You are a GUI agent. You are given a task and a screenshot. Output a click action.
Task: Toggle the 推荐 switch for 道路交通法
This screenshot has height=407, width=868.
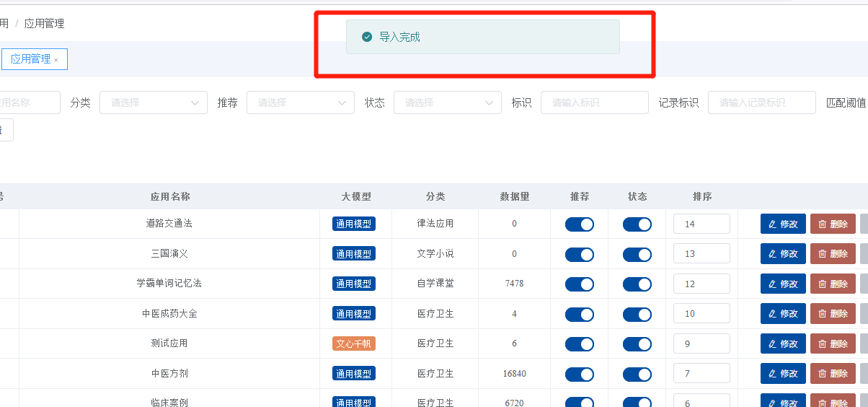click(579, 224)
